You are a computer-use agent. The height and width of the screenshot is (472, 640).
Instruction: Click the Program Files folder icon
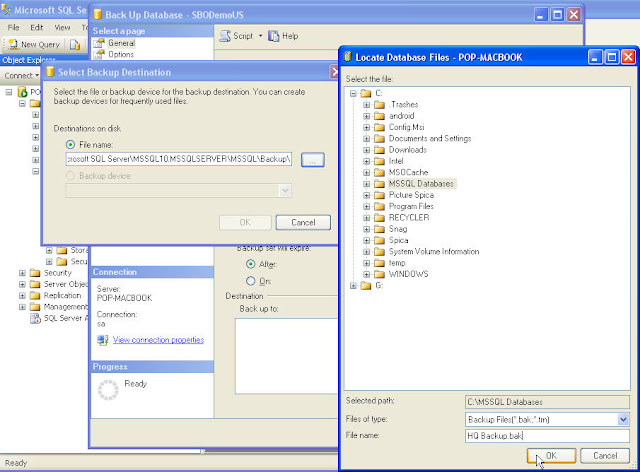(x=380, y=206)
